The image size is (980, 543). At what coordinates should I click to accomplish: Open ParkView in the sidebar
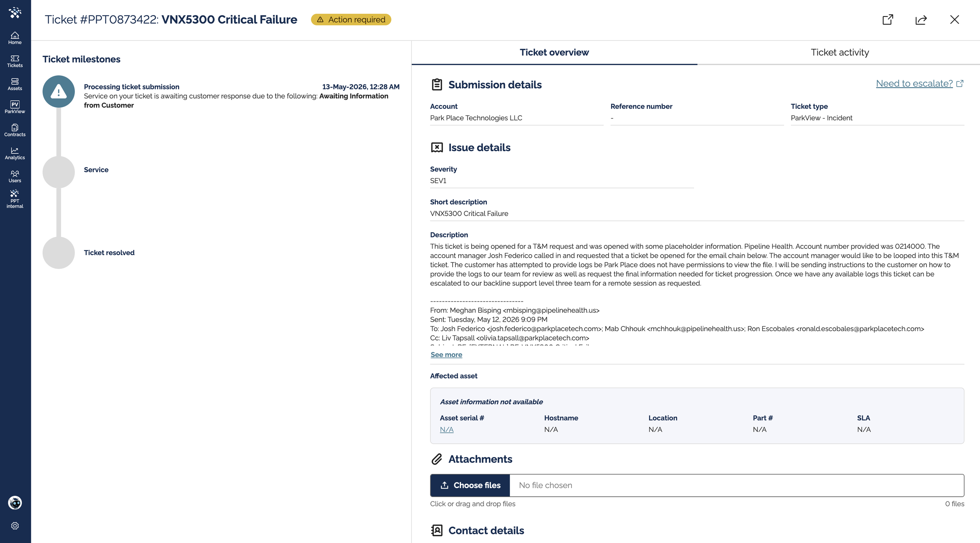click(15, 107)
